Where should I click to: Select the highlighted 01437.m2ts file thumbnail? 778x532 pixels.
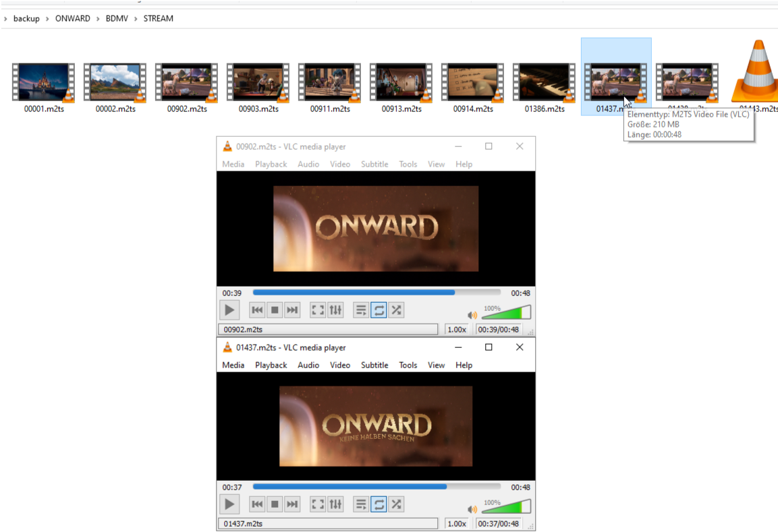616,82
